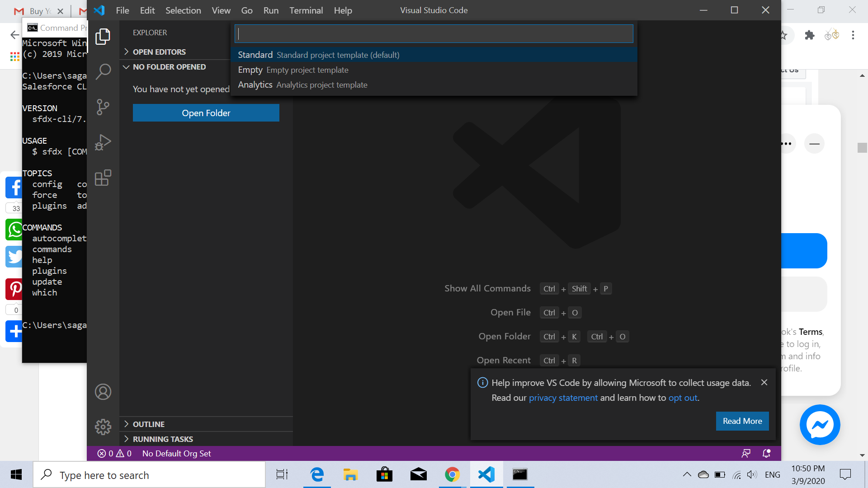Click the Run and Debug icon
868x488 pixels.
pos(103,142)
